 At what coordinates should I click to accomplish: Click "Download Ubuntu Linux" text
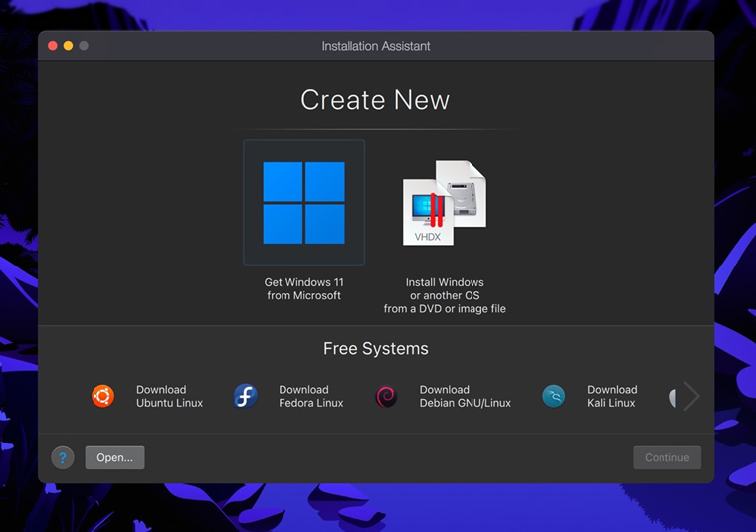click(x=170, y=396)
